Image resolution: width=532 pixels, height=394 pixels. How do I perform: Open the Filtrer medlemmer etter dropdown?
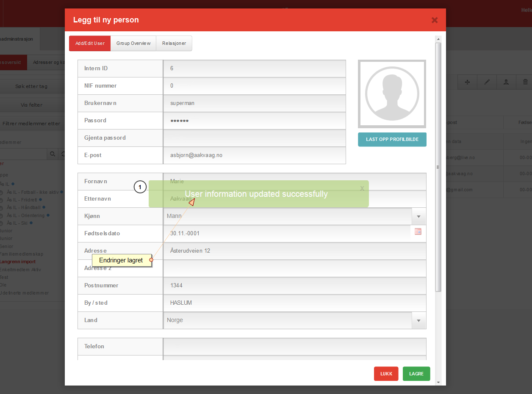(32, 124)
